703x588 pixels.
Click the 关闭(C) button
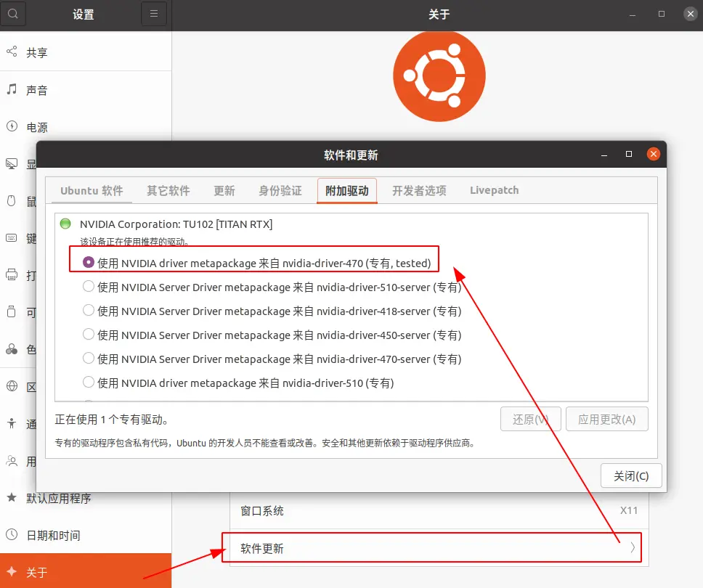[x=630, y=476]
